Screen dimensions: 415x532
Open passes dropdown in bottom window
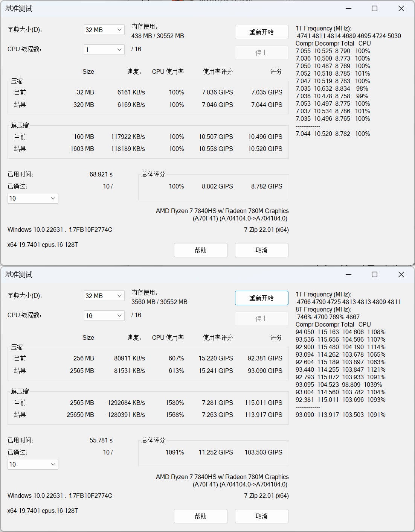point(33,464)
